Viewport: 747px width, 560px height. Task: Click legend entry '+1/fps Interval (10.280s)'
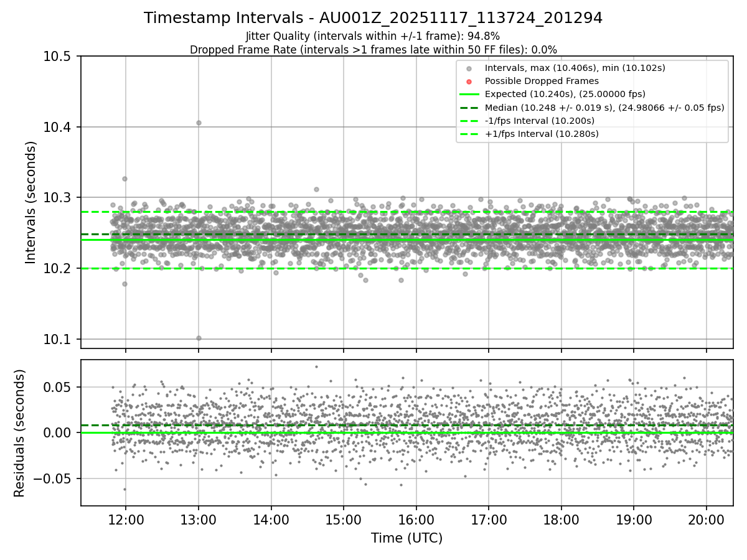[x=529, y=133]
